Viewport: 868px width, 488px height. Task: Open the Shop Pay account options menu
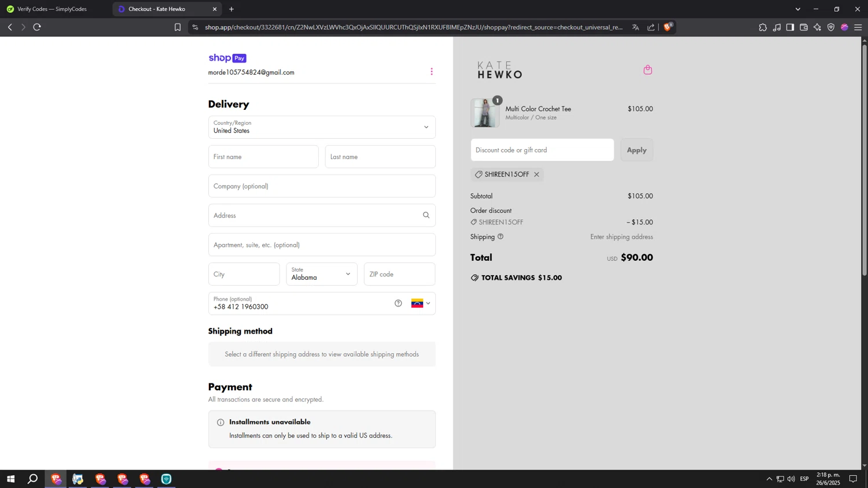pos(432,72)
